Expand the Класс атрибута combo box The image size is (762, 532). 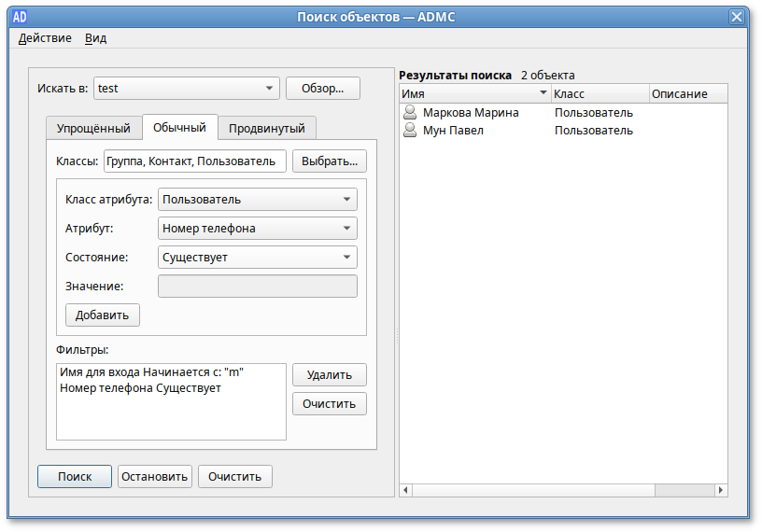tap(258, 199)
